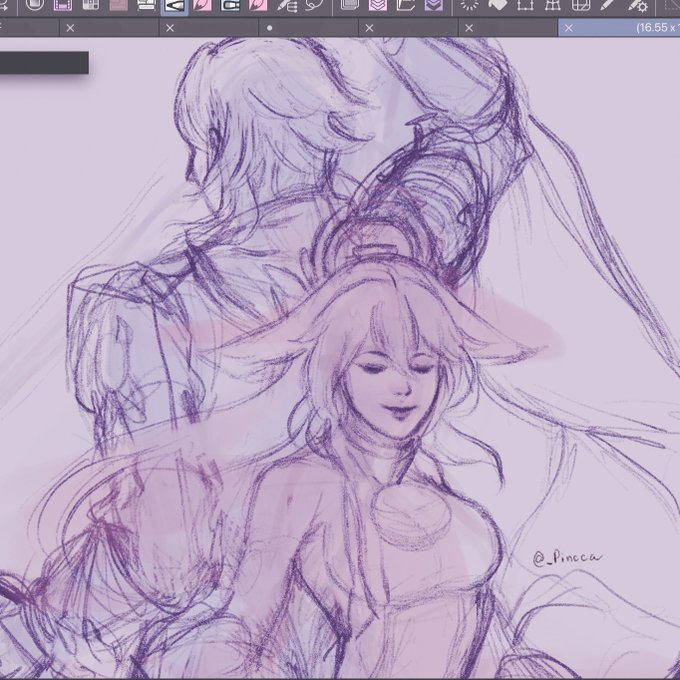This screenshot has width=680, height=680.
Task: Click the dashed circle spinner icon
Action: [469, 5]
